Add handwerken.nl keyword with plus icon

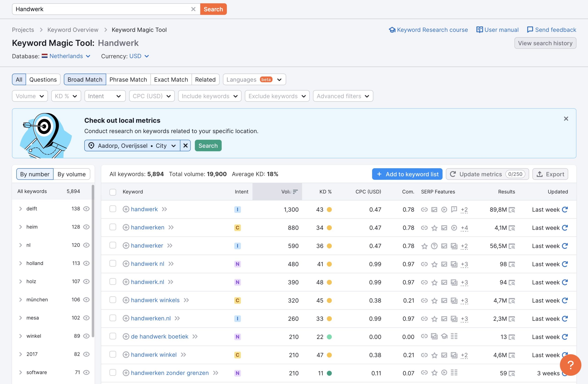pyautogui.click(x=126, y=318)
